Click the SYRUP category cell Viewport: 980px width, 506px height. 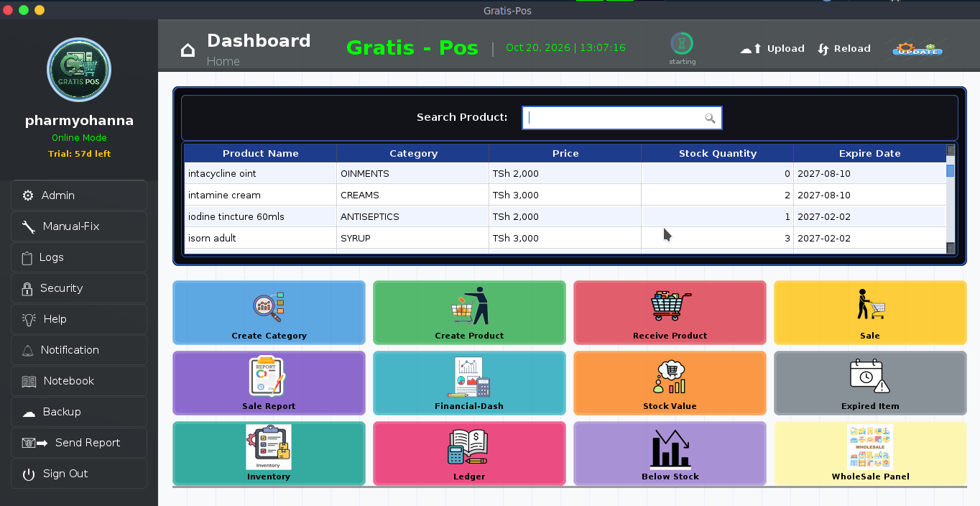tap(413, 238)
